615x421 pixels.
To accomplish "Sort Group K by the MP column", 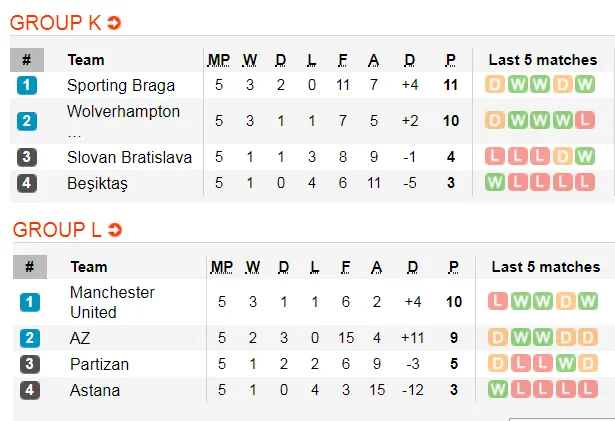I will click(219, 60).
